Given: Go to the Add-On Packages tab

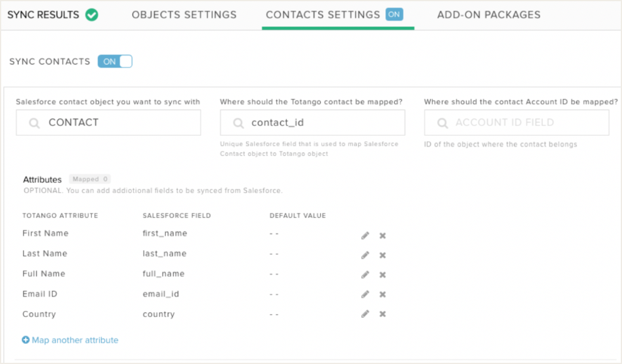Looking at the screenshot, I should tap(489, 15).
